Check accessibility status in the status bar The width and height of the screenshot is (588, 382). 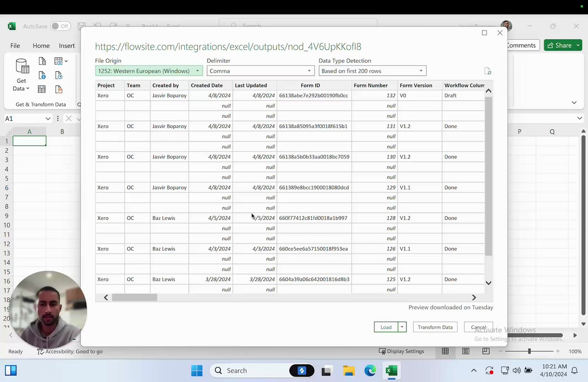[x=70, y=351]
